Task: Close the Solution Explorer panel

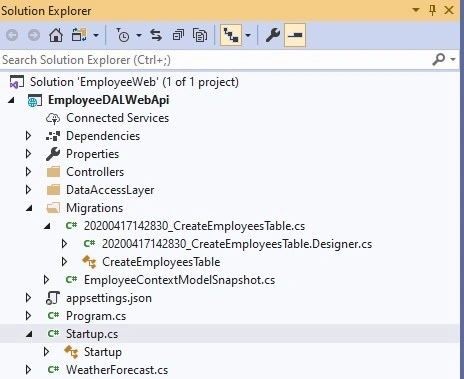Action: coord(449,10)
